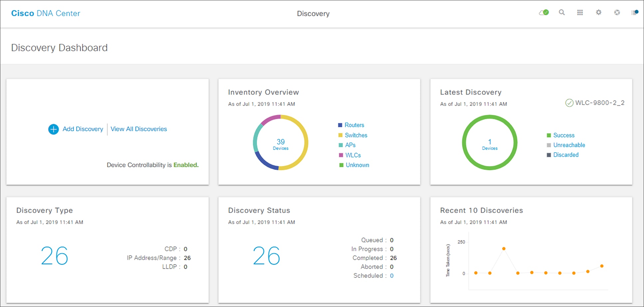Click the green Success color square
The image size is (644, 307).
(549, 135)
